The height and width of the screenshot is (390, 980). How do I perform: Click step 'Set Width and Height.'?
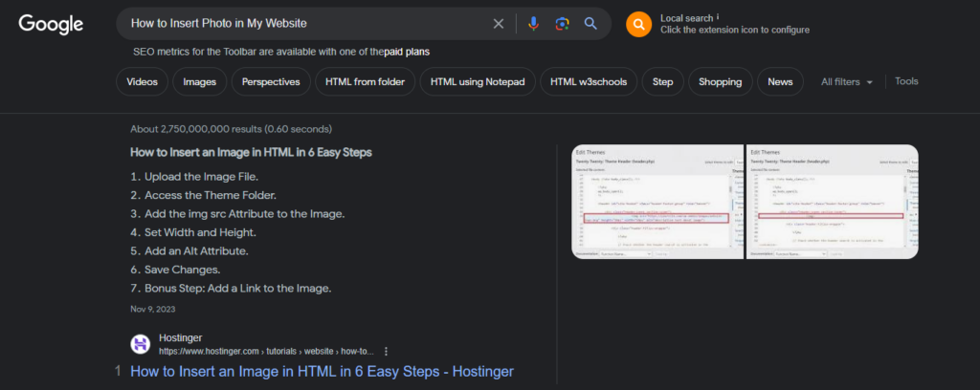[x=201, y=232]
